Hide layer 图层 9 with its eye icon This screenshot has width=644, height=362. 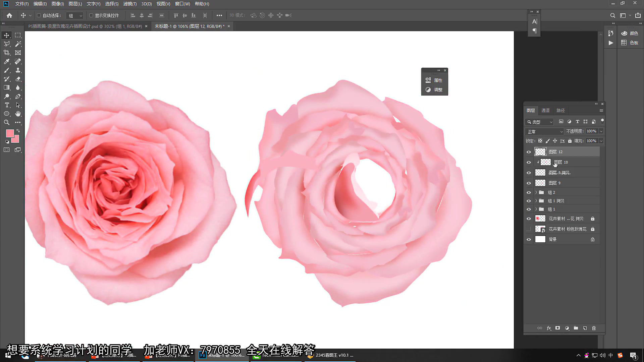click(x=529, y=183)
